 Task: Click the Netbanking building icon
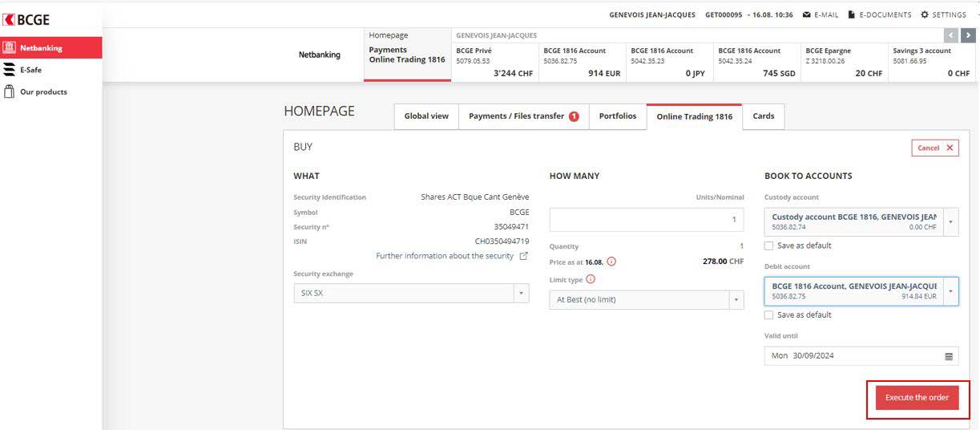pos(10,48)
